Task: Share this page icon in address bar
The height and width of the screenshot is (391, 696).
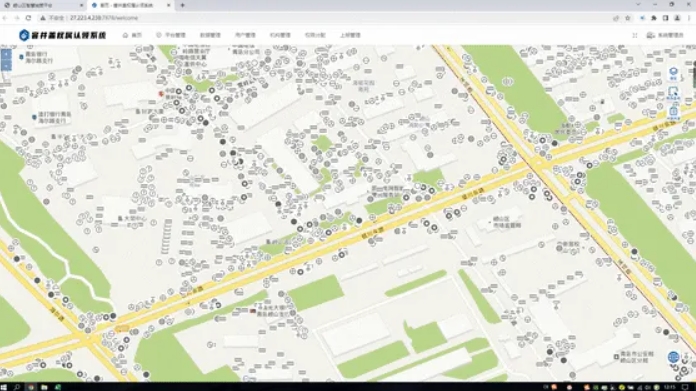Action: pyautogui.click(x=616, y=18)
